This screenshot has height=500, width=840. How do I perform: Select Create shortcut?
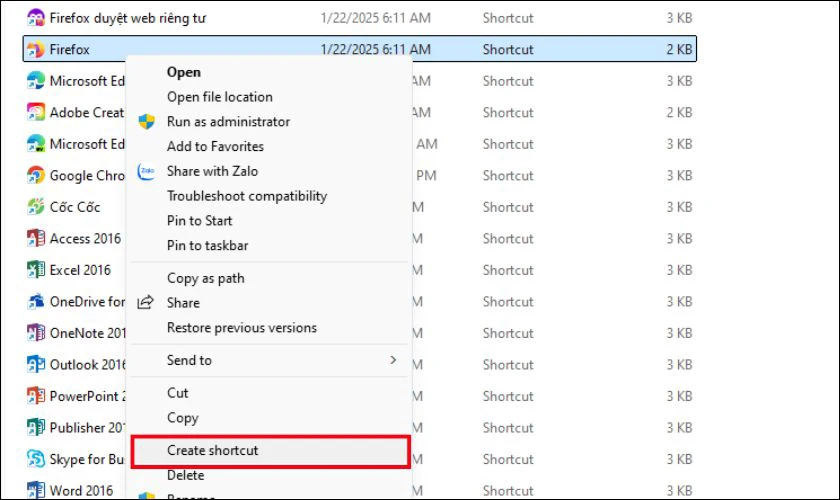[x=271, y=451]
